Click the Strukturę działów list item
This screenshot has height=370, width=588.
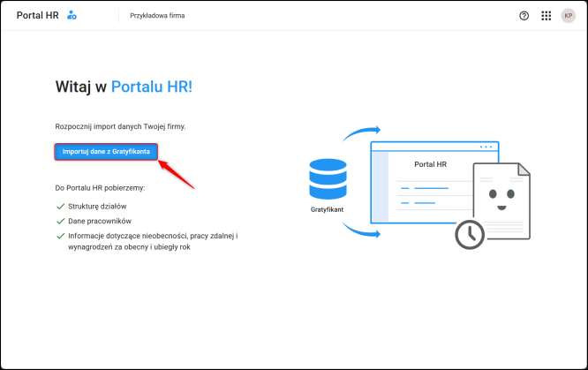(97, 207)
